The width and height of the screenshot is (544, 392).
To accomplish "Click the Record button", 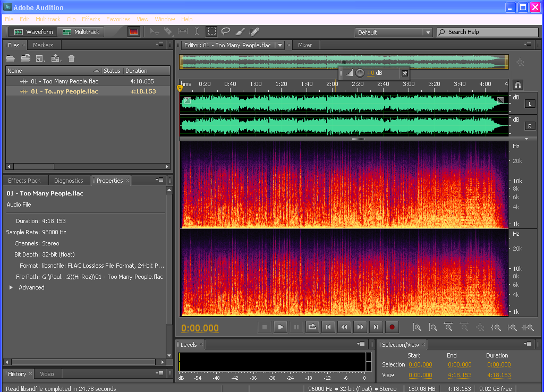I will point(392,327).
